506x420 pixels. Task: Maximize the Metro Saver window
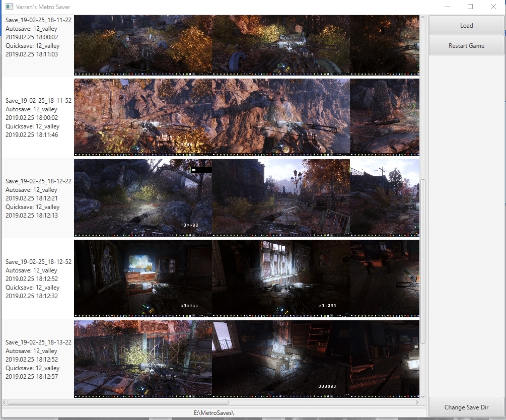(470, 7)
